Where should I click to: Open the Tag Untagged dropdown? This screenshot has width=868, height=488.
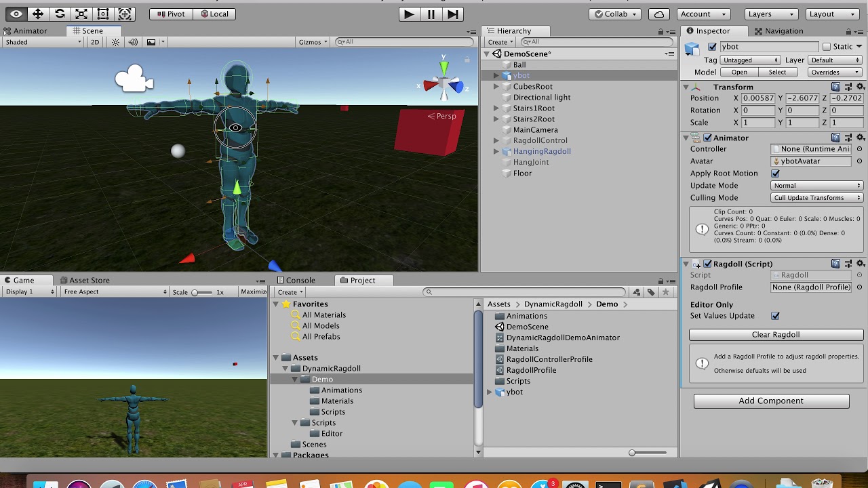pos(751,60)
